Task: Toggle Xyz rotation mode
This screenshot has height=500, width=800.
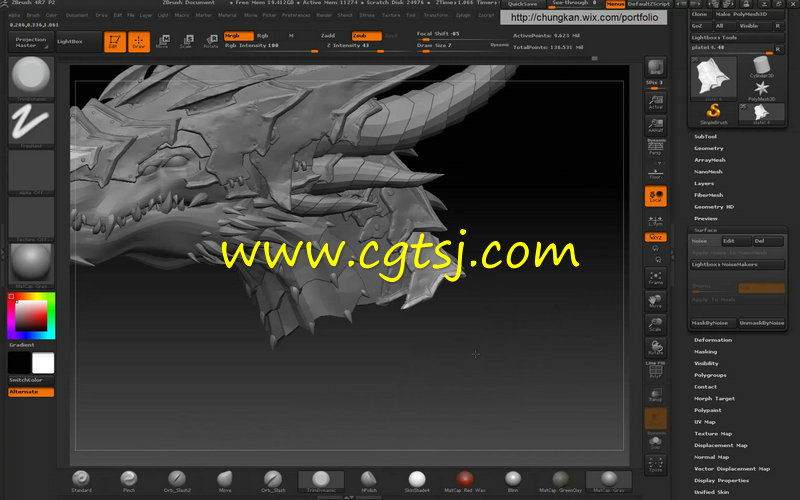Action: pyautogui.click(x=656, y=237)
